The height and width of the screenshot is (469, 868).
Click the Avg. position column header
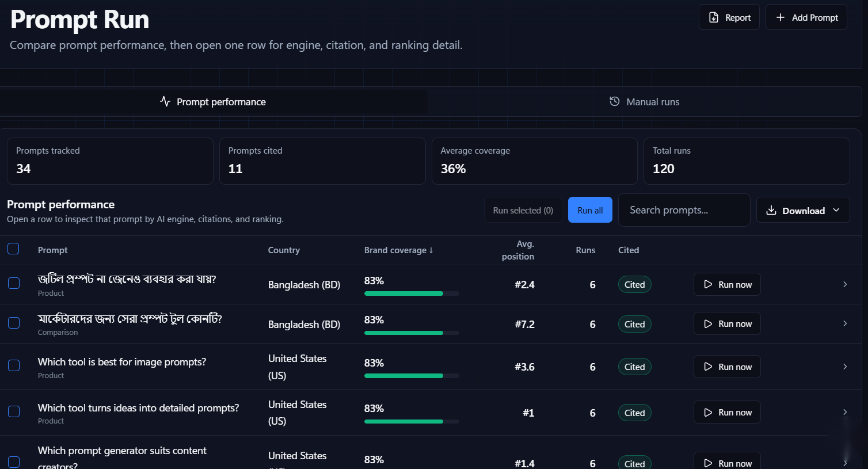pos(518,250)
